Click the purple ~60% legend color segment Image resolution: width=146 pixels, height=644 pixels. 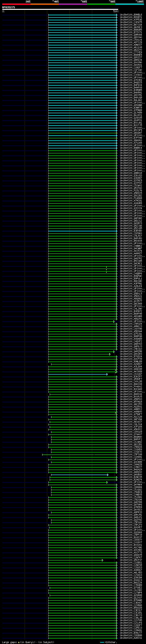[73, 4]
